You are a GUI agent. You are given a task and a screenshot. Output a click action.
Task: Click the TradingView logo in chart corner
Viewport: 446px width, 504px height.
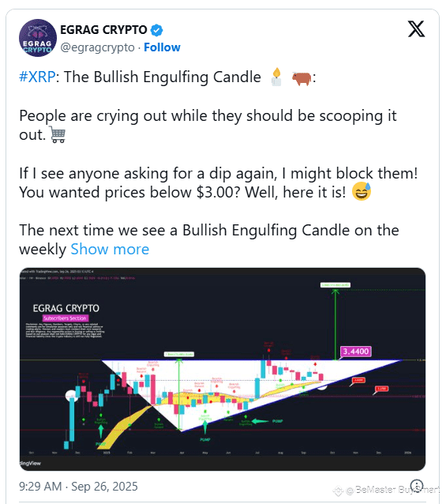[x=30, y=463]
